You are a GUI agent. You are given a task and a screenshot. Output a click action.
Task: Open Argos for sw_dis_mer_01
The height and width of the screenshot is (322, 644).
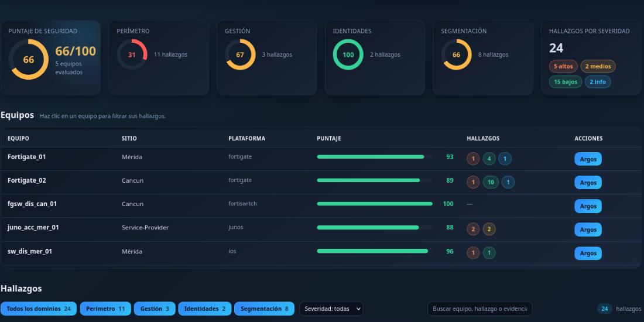point(588,254)
